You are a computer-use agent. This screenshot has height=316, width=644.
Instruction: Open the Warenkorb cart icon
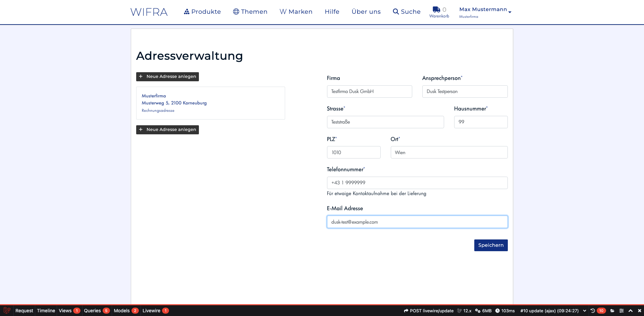pyautogui.click(x=436, y=10)
